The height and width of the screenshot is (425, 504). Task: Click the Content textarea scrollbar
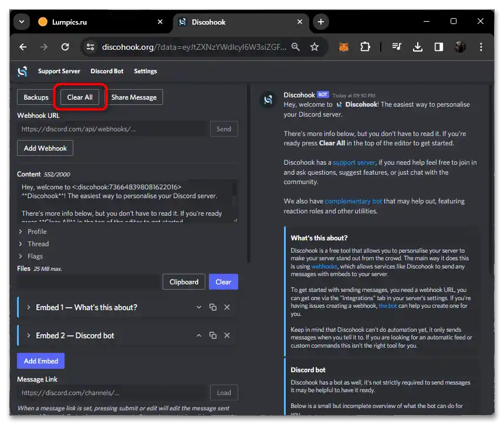234,189
